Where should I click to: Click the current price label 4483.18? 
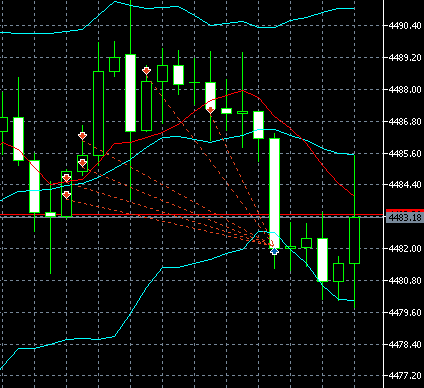click(405, 218)
